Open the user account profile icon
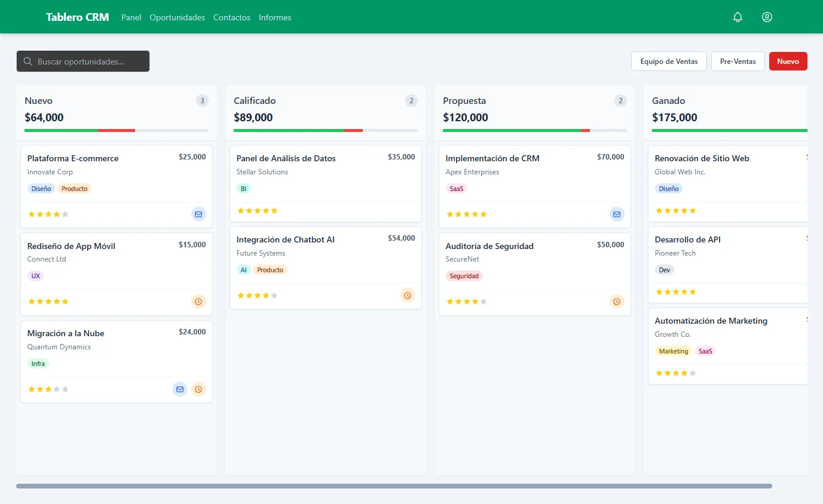This screenshot has height=504, width=823. point(767,17)
